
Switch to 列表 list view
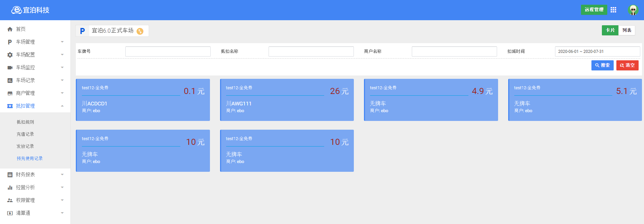(627, 30)
